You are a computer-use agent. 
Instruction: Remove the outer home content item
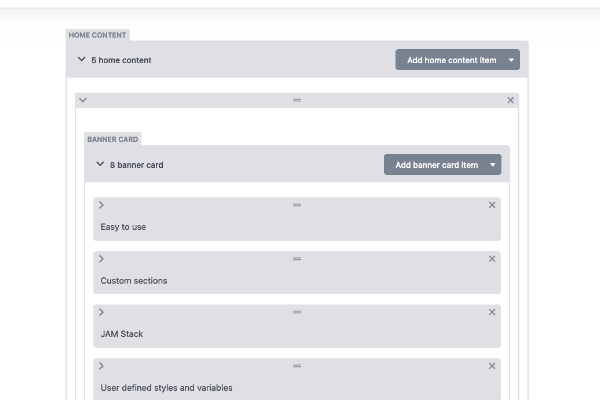511,100
